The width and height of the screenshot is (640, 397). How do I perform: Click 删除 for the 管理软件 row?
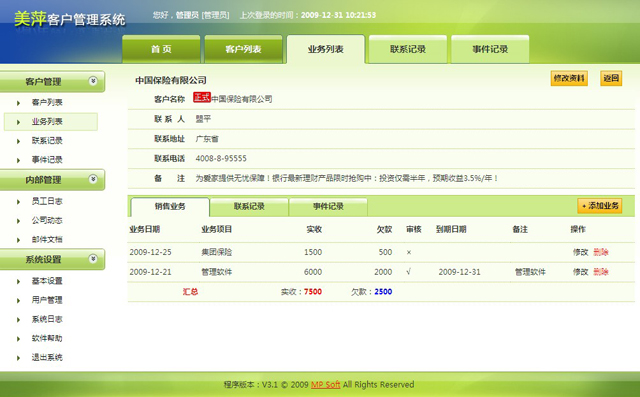point(601,272)
